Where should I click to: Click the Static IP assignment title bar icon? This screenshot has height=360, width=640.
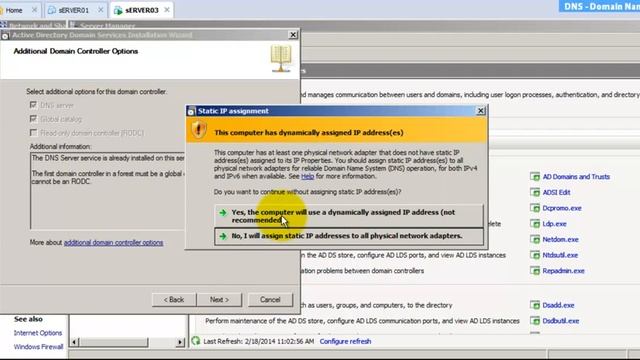pyautogui.click(x=191, y=111)
